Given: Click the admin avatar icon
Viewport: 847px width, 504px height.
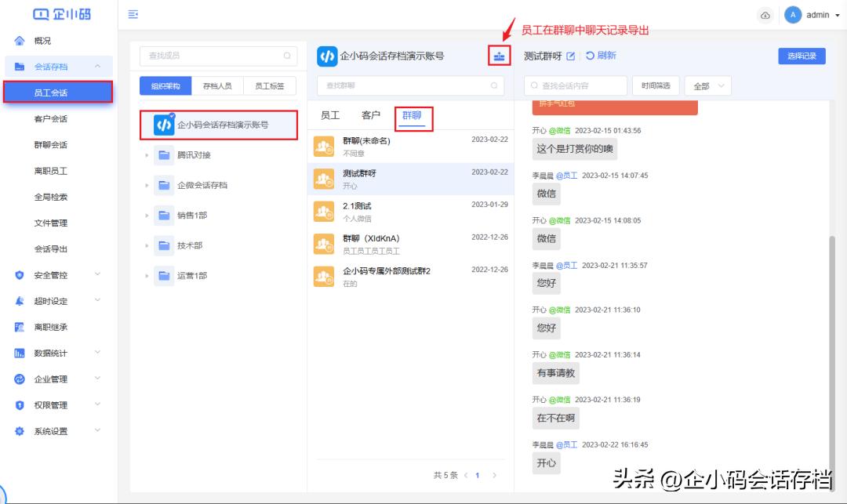Looking at the screenshot, I should pos(793,14).
